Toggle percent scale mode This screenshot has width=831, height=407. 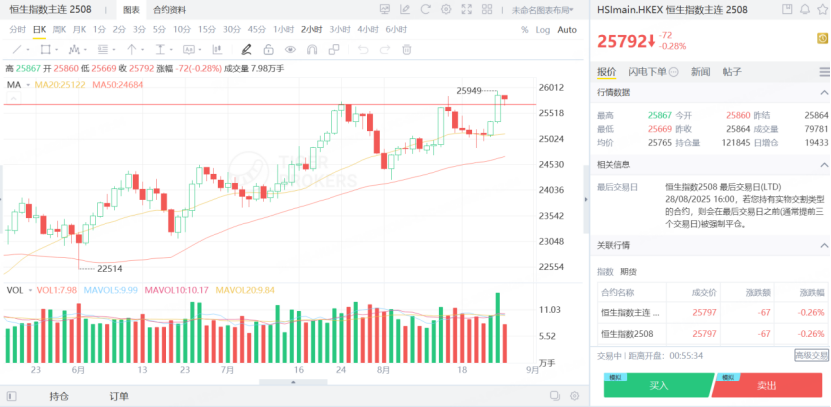[525, 30]
